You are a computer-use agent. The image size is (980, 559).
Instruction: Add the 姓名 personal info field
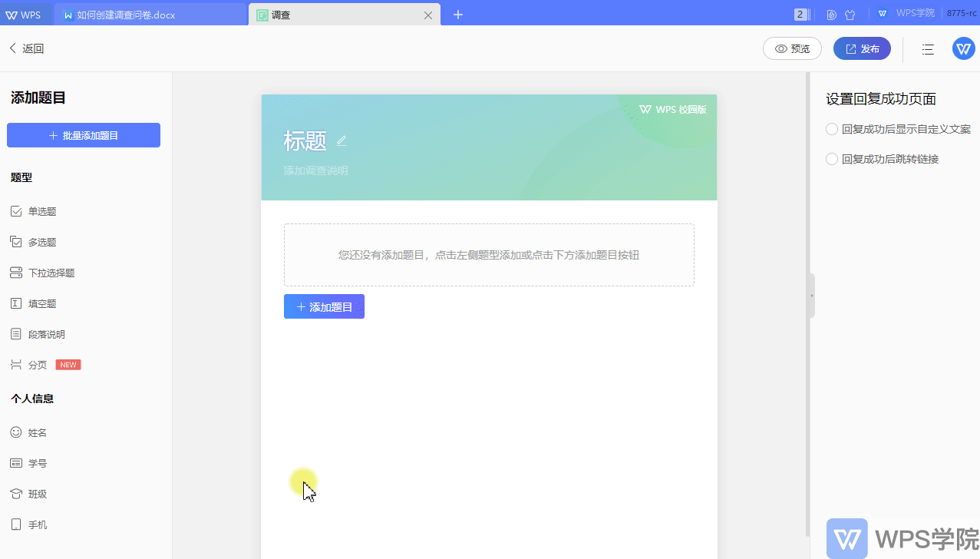click(37, 432)
